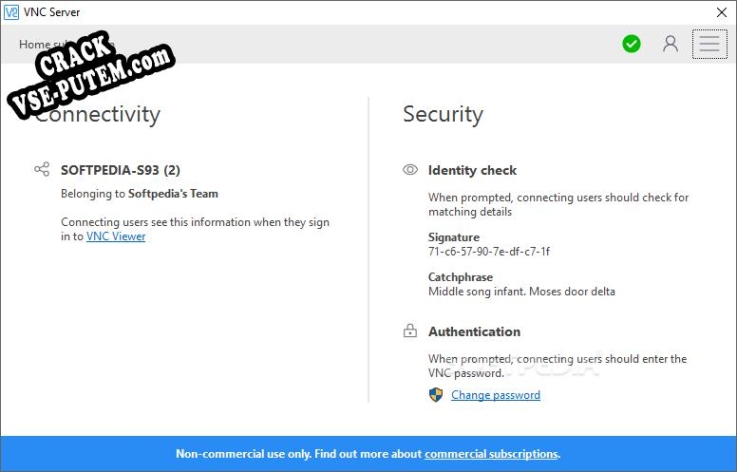This screenshot has width=737, height=472.
Task: Click the user account icon
Action: (x=670, y=44)
